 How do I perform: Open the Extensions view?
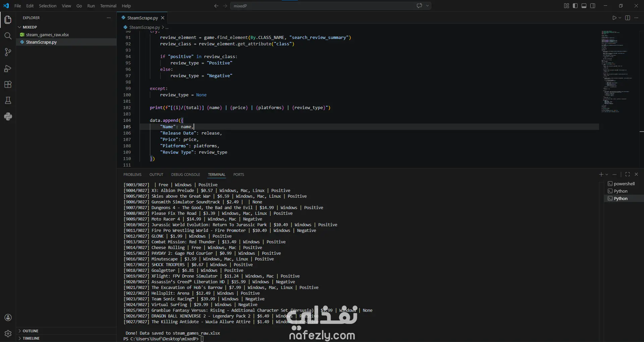[8, 85]
